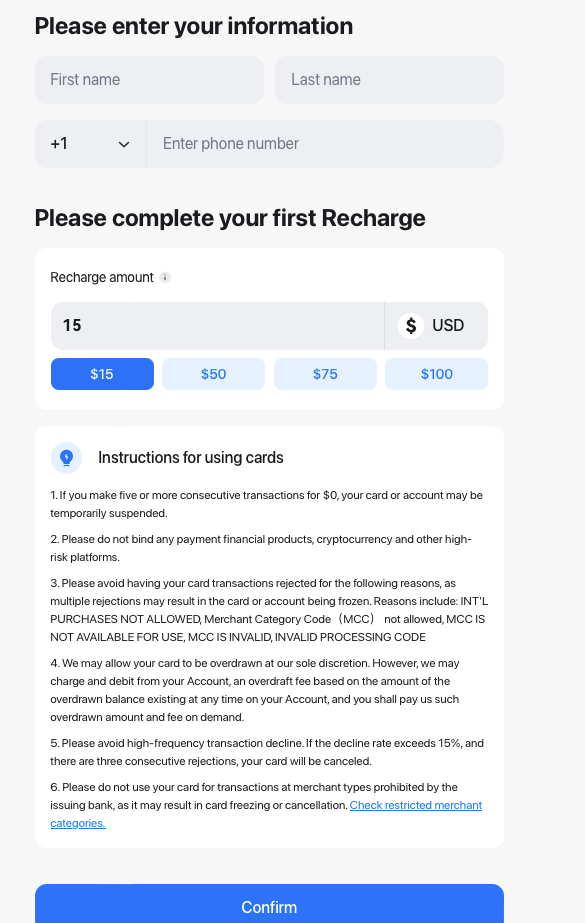Select the $15 preset amount

click(x=102, y=374)
